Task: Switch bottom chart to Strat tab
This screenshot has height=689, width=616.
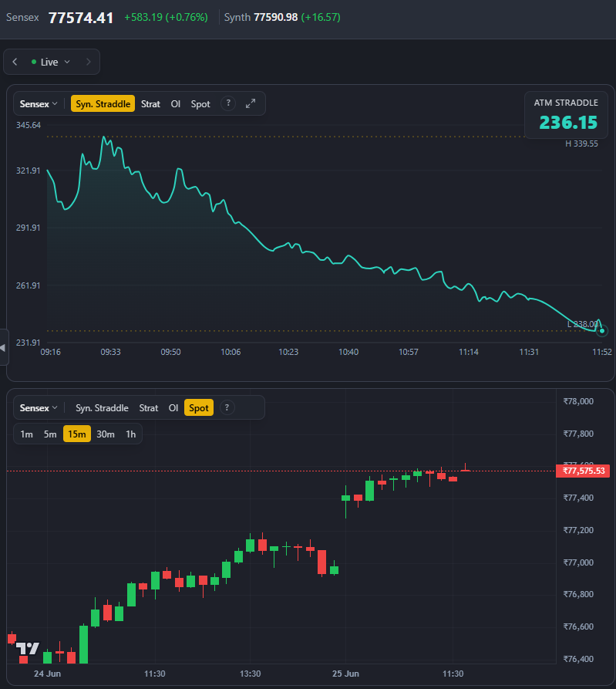Action: coord(149,408)
